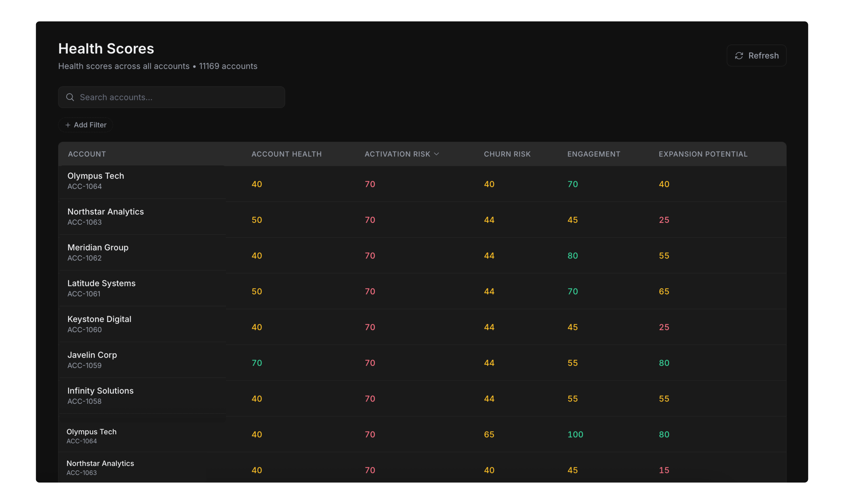
Task: Open the Meridian Group account row
Action: (98, 247)
